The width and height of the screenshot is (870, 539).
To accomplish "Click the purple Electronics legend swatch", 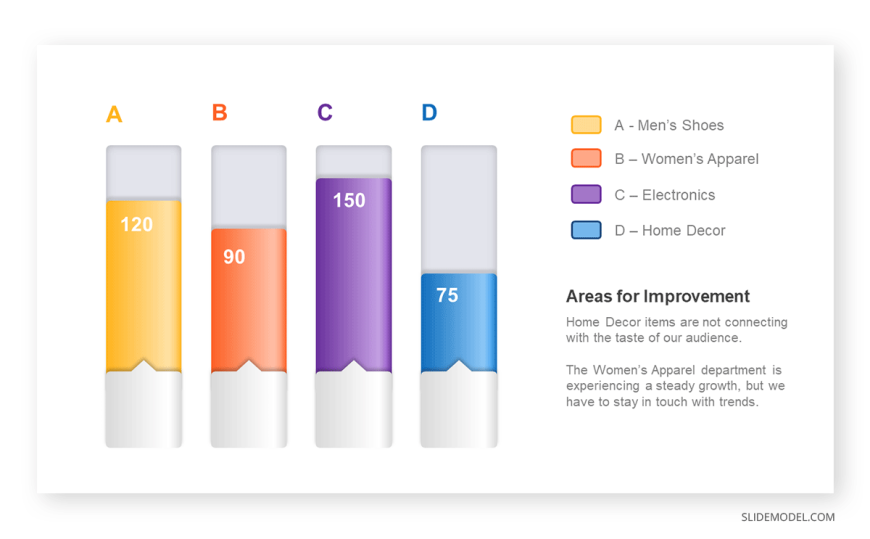I will point(586,194).
